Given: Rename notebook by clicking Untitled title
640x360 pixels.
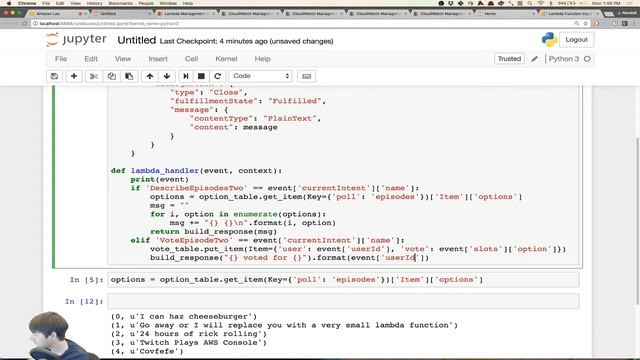Looking at the screenshot, I should (136, 40).
